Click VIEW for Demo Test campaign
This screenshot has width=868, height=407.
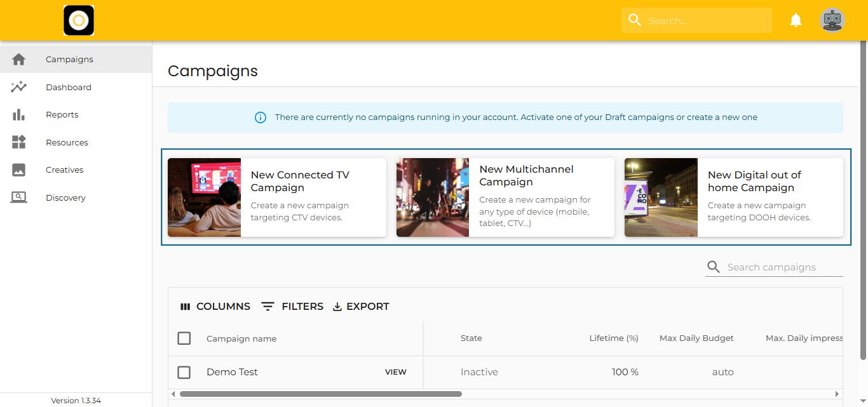pyautogui.click(x=395, y=372)
